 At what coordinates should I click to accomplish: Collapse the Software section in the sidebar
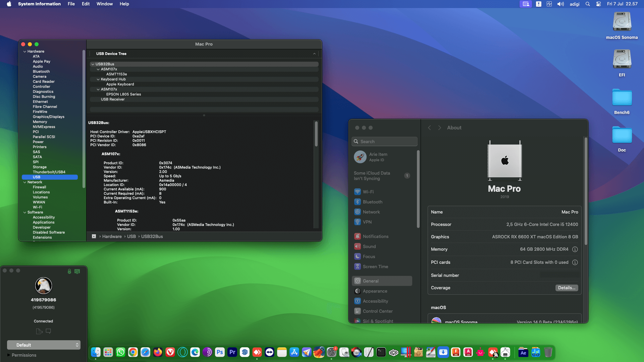[25, 213]
